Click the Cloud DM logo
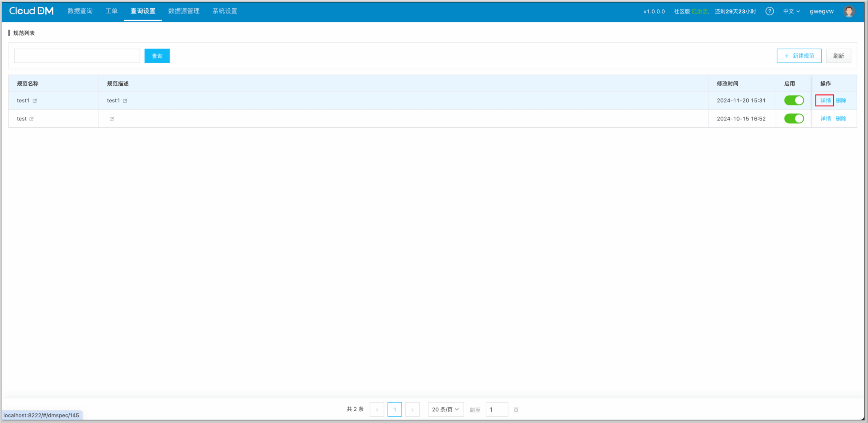Screen dimensions: 868x423 pos(31,11)
